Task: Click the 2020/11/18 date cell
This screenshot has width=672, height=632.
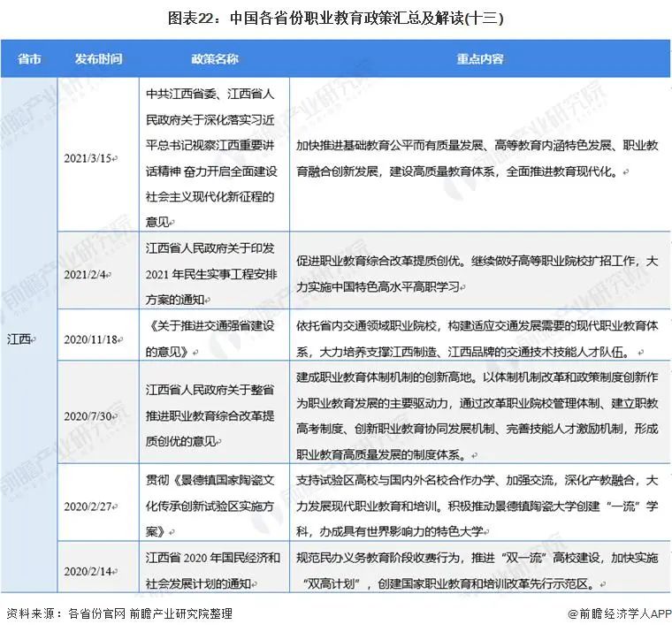Action: point(89,338)
